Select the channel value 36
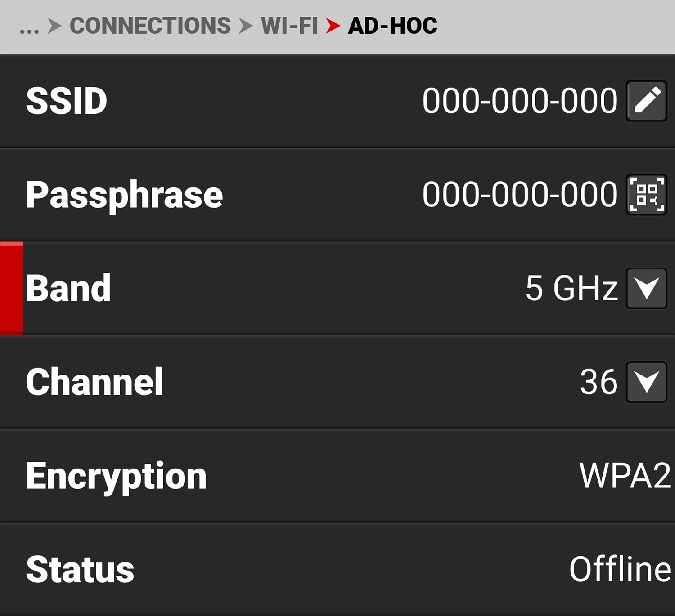The image size is (675, 616). 598,382
